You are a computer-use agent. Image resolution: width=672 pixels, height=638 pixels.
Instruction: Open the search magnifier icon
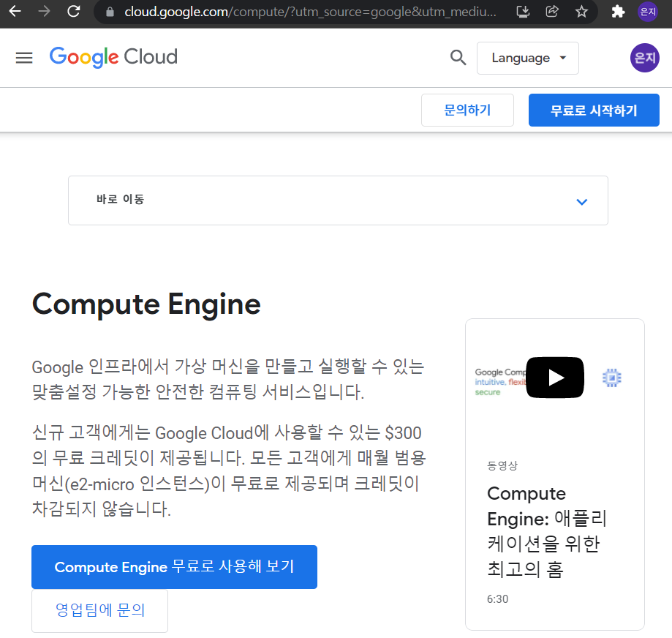coord(458,57)
